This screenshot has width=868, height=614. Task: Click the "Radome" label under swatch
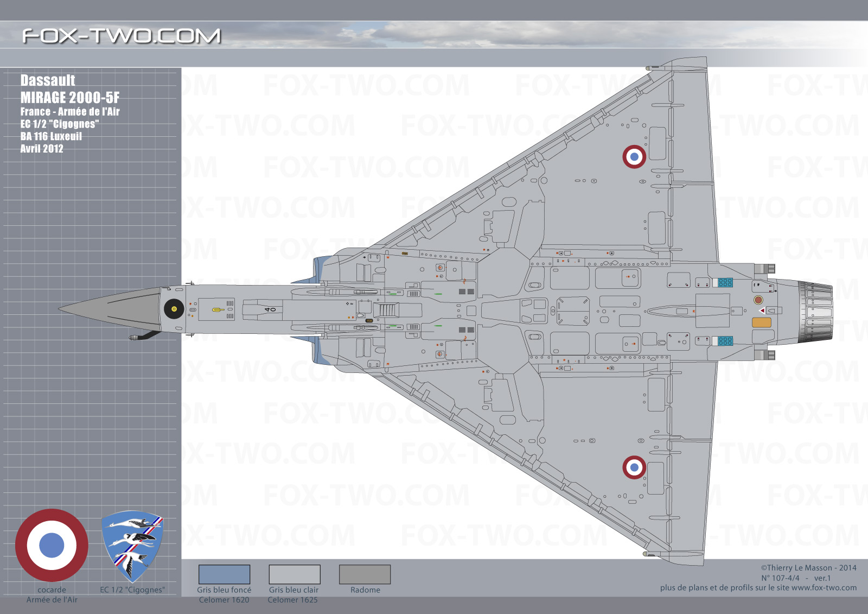pos(365,590)
